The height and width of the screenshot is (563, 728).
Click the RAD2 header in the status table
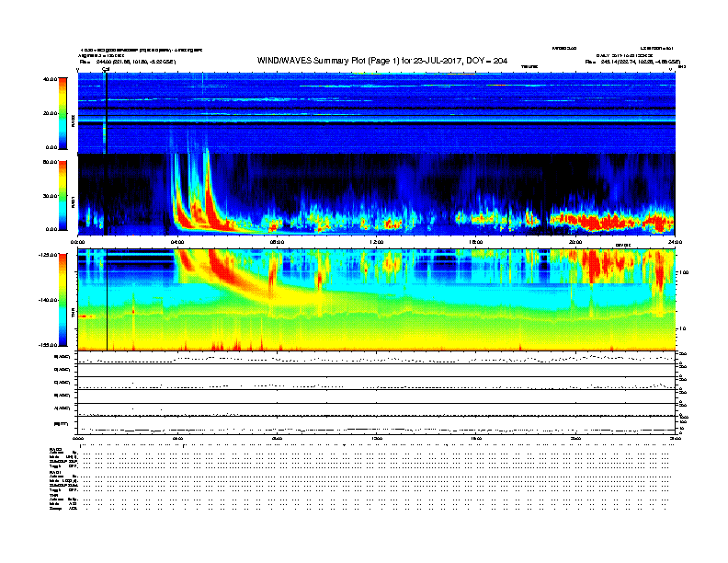(x=56, y=449)
